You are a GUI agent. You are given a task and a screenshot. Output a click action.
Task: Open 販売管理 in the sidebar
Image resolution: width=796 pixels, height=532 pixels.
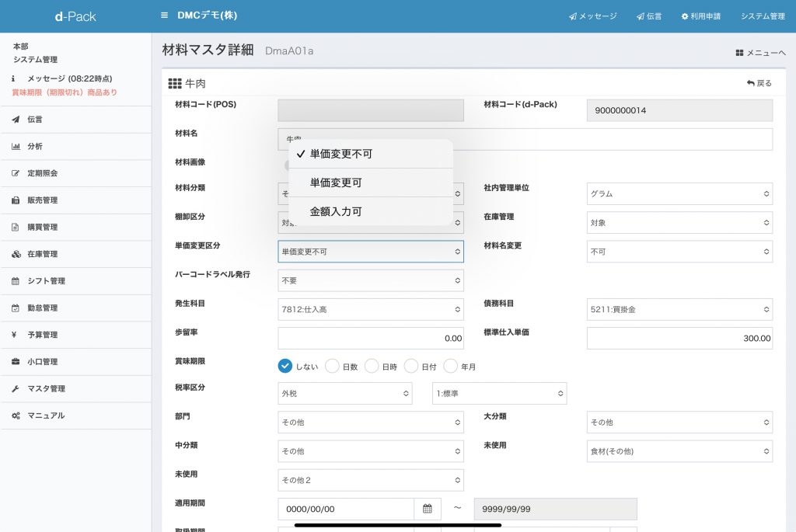pos(76,200)
